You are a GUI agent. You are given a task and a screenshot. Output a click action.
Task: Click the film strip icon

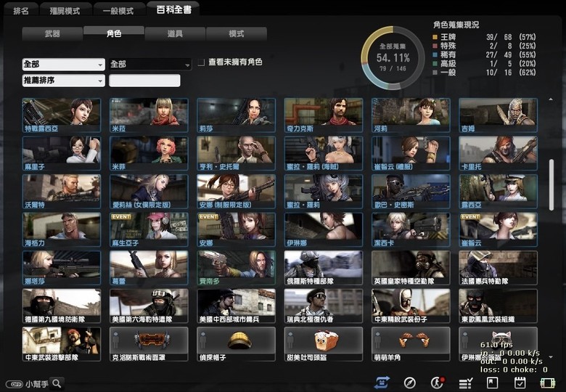[x=546, y=383]
